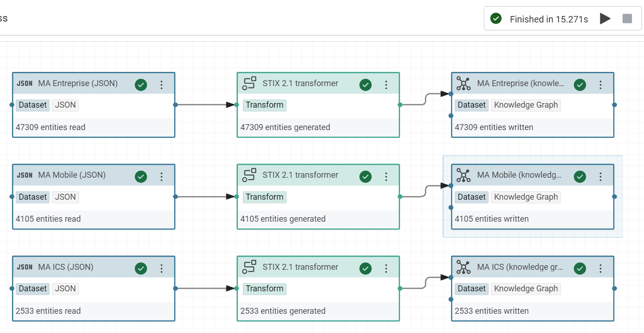644x333 pixels.
Task: Click the Finished in 15.271s status check icon
Action: click(x=495, y=19)
